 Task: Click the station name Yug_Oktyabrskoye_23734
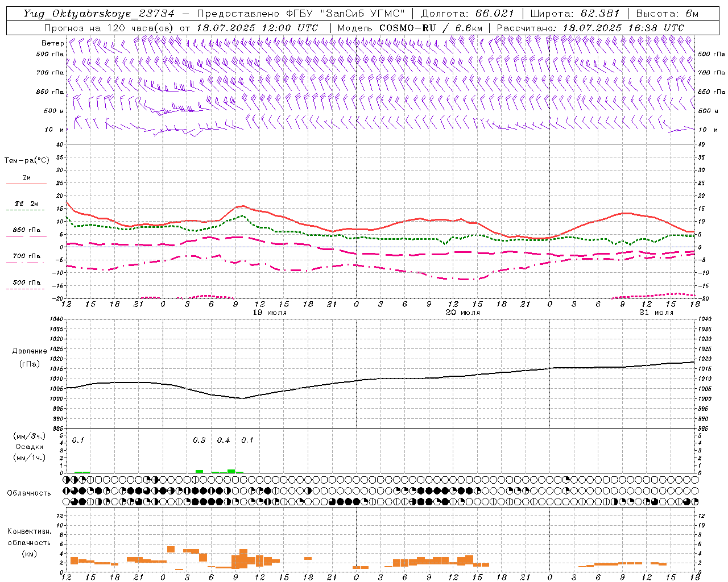pos(98,14)
